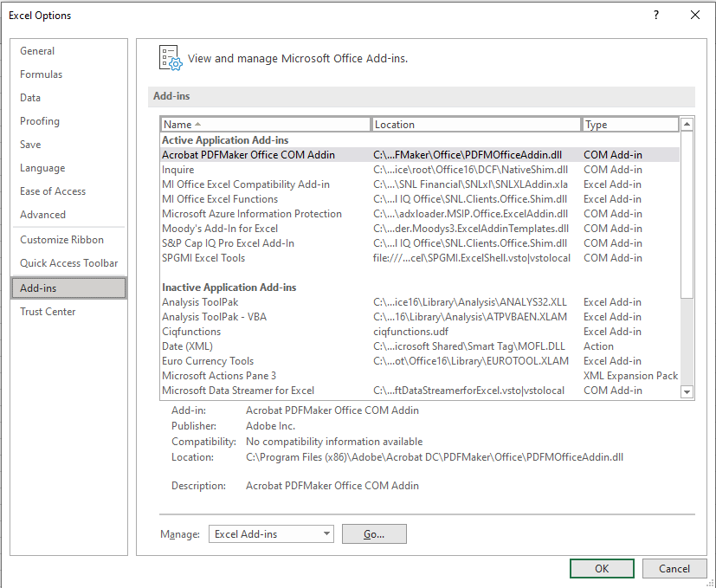Image resolution: width=716 pixels, height=588 pixels.
Task: Click the full PDFMOfficeAddin.dll location path
Action: (x=435, y=457)
